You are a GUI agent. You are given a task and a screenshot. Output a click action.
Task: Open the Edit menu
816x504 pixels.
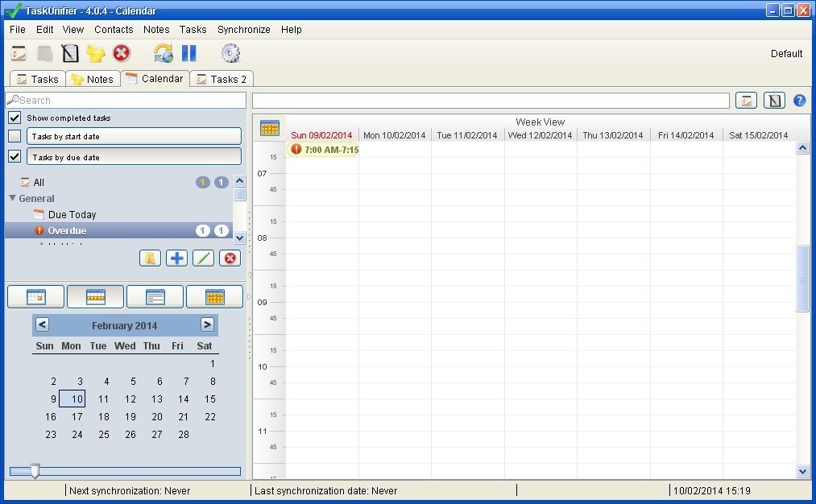(45, 30)
